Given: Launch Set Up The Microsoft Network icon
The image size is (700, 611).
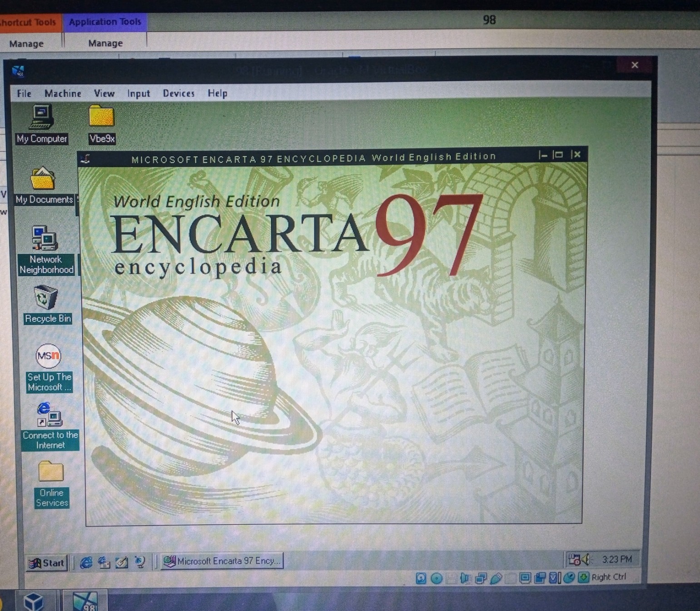Looking at the screenshot, I should pos(49,368).
